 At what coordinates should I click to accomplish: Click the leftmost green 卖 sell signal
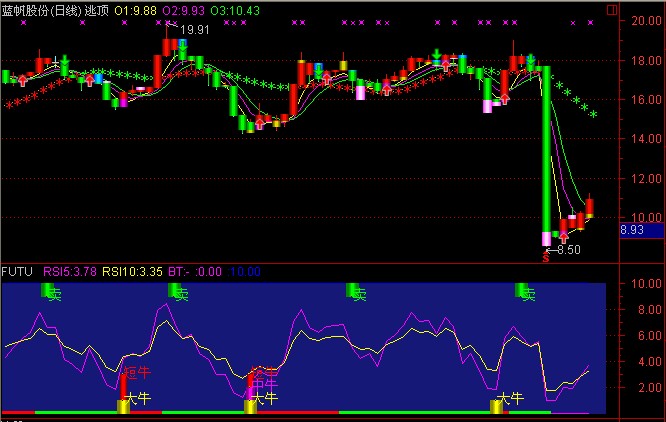click(x=50, y=292)
